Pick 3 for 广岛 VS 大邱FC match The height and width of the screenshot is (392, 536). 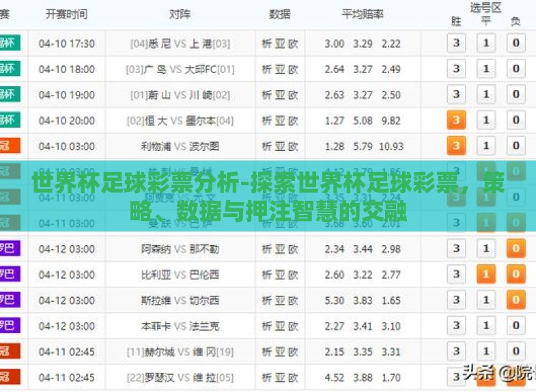[x=456, y=69]
